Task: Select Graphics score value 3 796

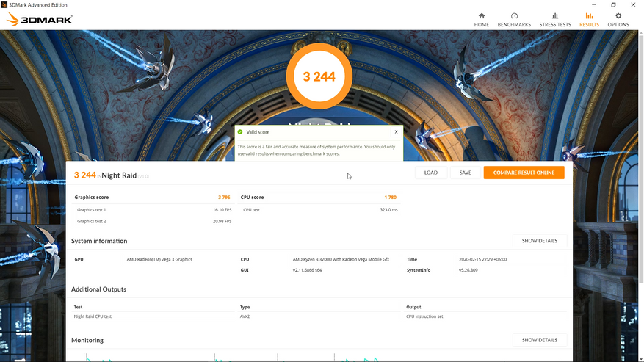Action: coord(224,198)
